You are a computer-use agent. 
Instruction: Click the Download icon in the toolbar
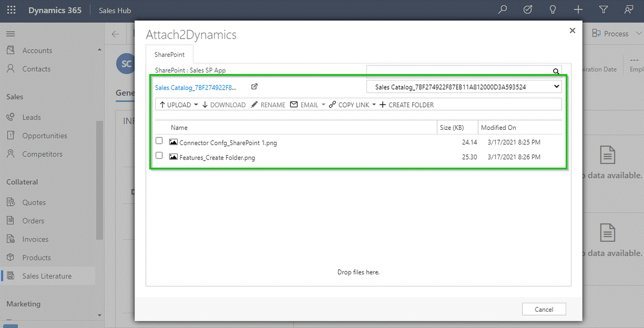coord(206,105)
